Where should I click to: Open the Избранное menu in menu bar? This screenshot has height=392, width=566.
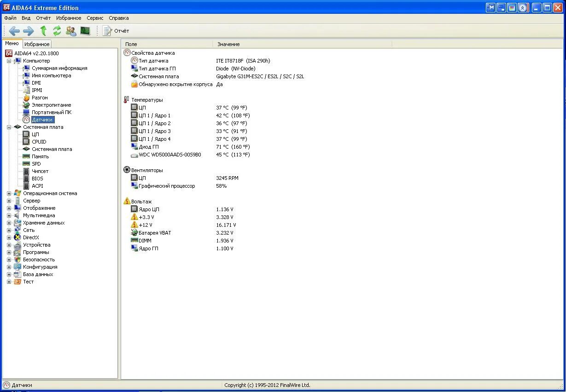[x=69, y=18]
